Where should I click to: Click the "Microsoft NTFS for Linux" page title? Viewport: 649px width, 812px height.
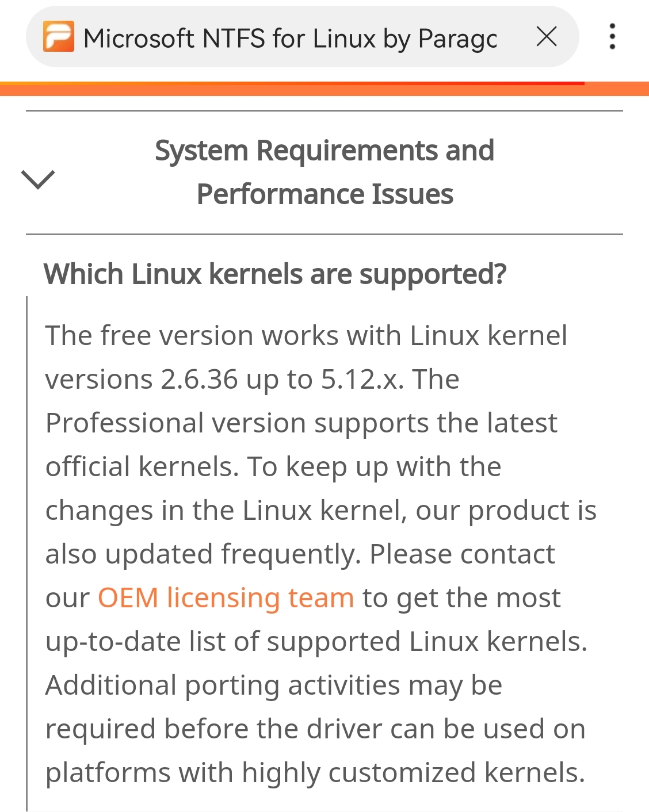coord(290,39)
